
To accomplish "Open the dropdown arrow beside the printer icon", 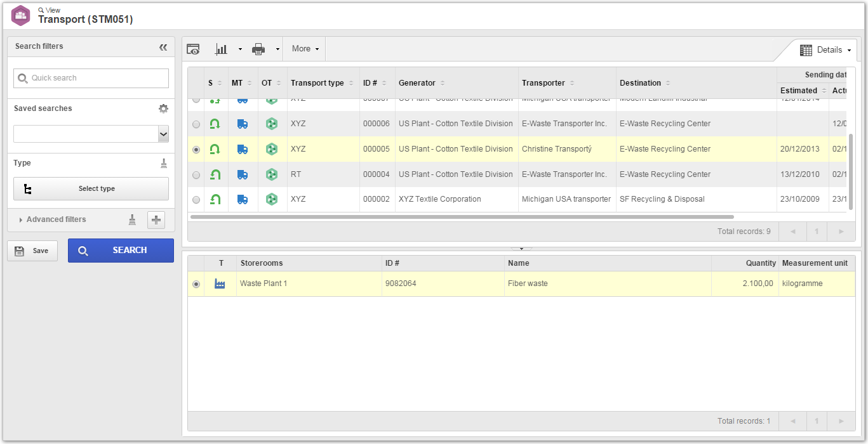I will click(277, 49).
